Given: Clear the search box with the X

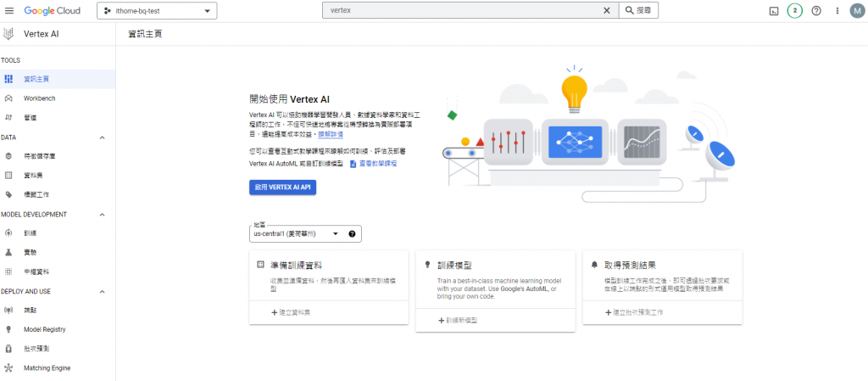Looking at the screenshot, I should 607,10.
